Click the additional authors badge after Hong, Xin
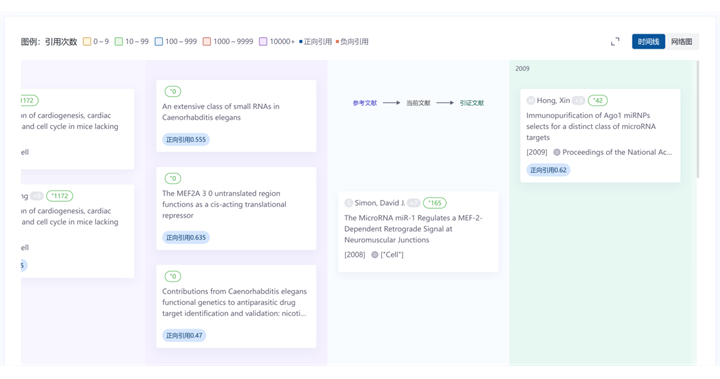This screenshot has width=720, height=379. [x=579, y=100]
